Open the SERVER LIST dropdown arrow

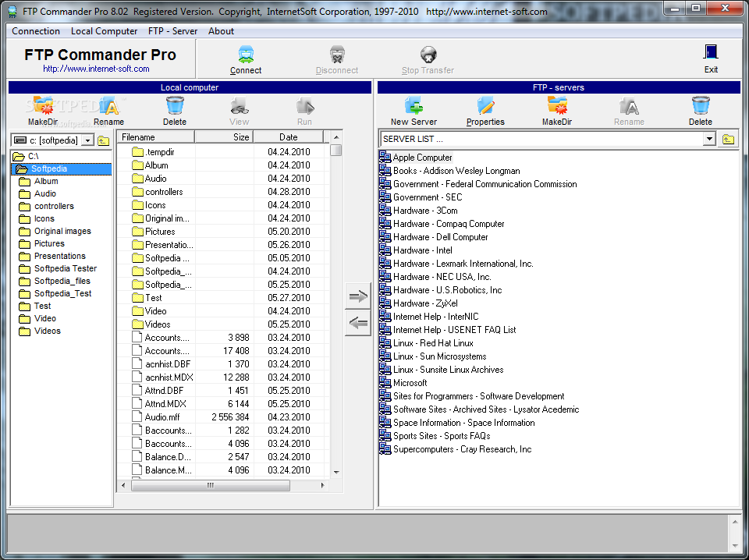(x=709, y=139)
